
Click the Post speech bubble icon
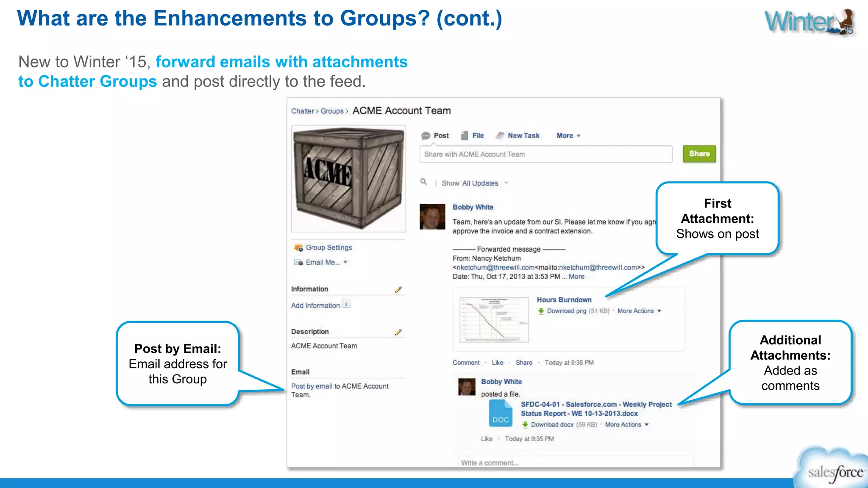[x=426, y=136]
